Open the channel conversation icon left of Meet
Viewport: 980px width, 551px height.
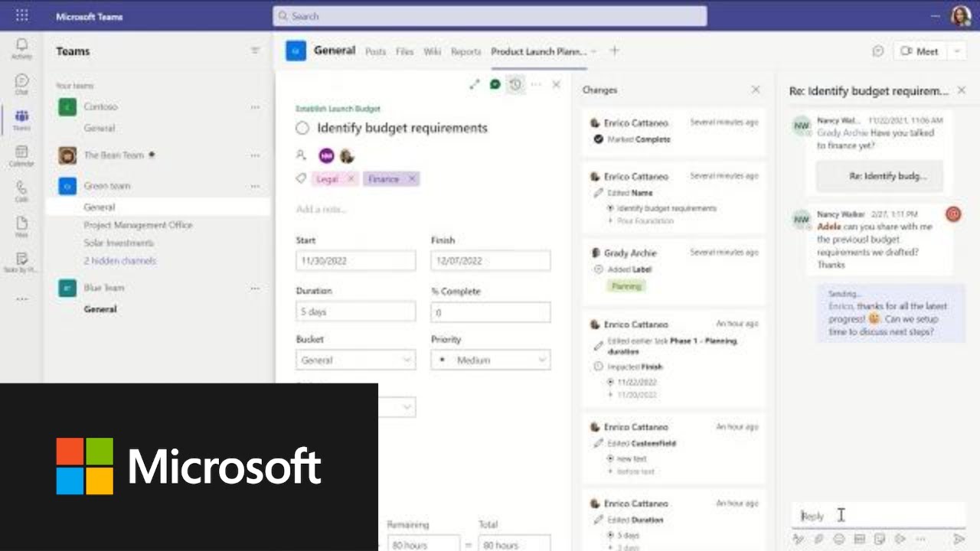click(878, 51)
